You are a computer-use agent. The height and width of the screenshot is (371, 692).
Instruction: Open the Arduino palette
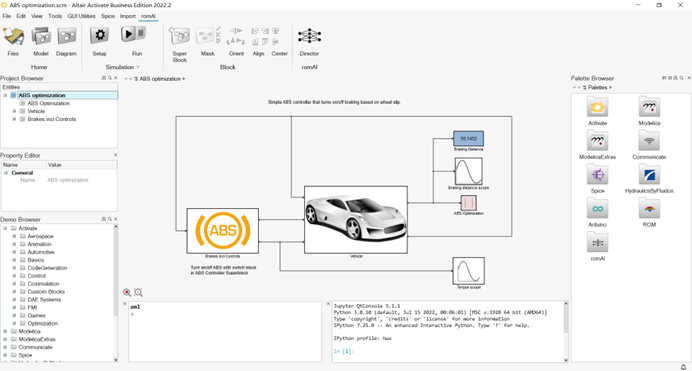598,209
